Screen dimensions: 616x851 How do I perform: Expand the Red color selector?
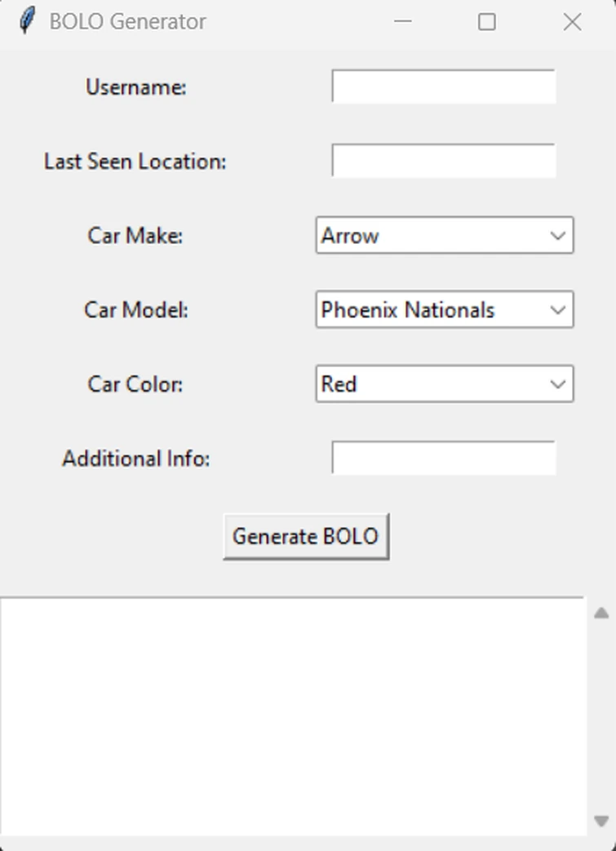(x=557, y=383)
